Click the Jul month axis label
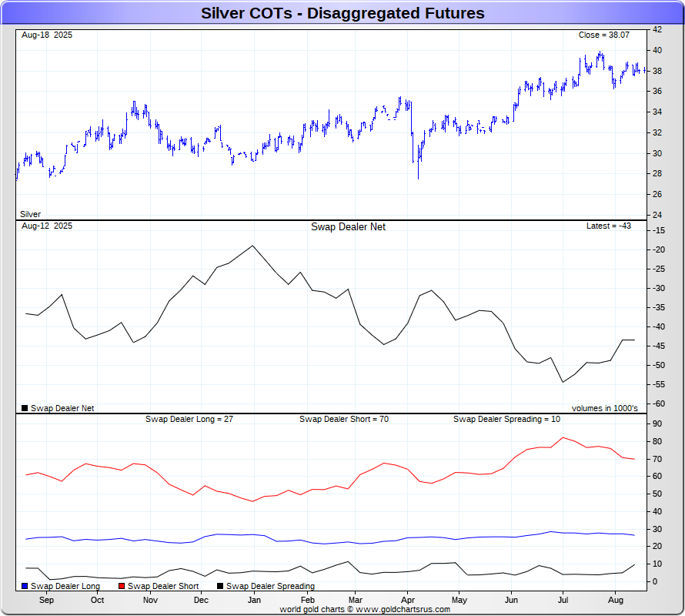Viewport: 685px width, 616px height. click(x=563, y=601)
